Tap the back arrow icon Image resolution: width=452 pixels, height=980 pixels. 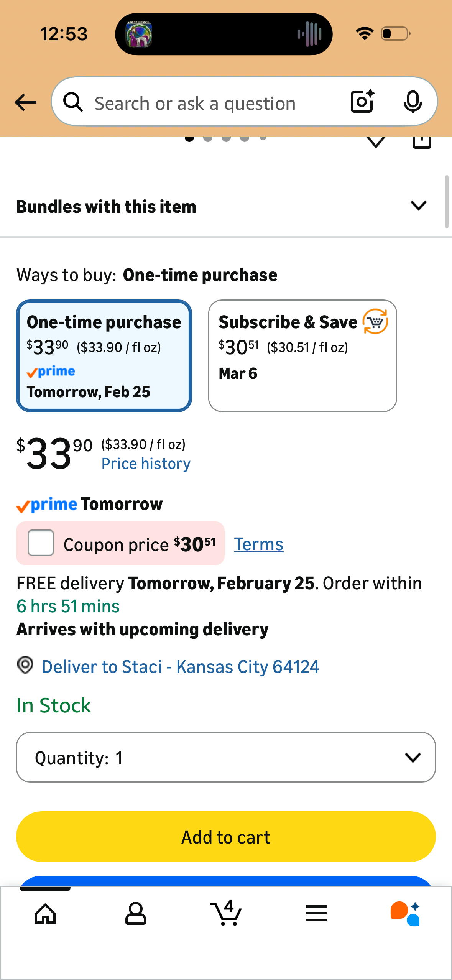[x=25, y=102]
